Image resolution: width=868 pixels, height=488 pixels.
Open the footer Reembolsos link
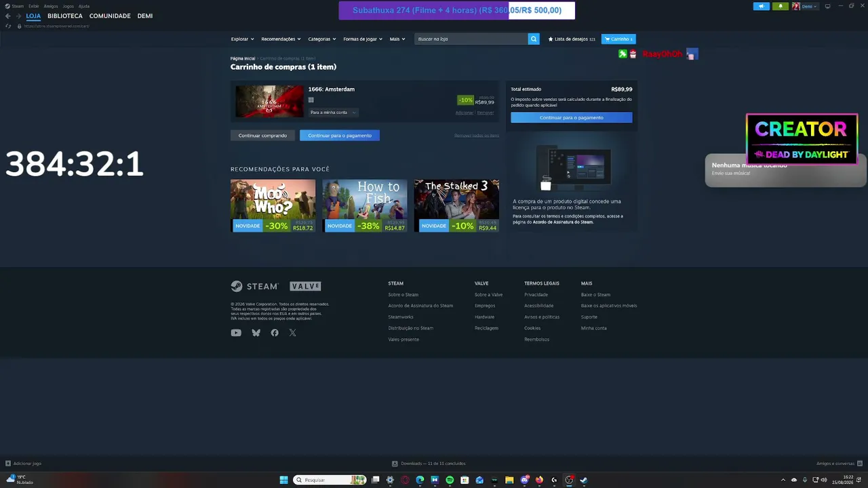point(537,340)
